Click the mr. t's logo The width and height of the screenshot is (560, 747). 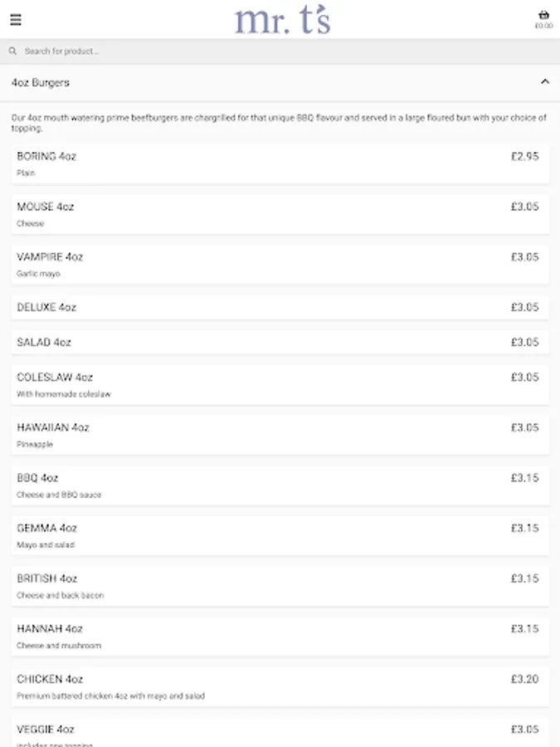(282, 20)
